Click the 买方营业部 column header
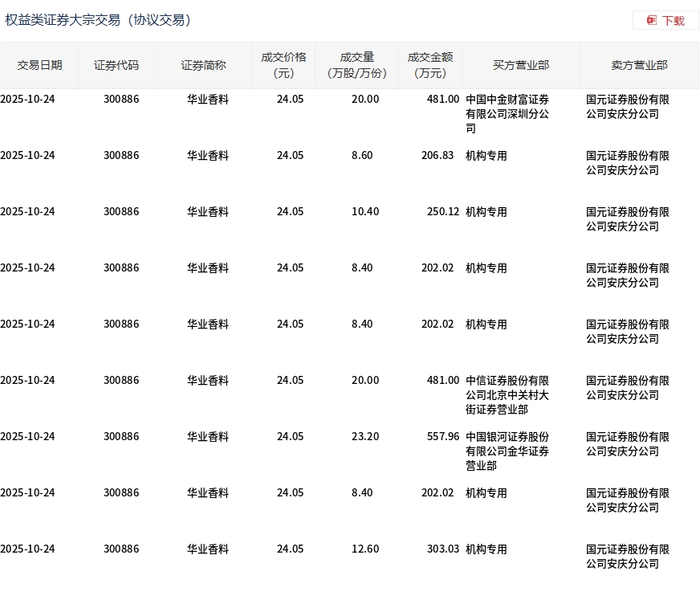700x596 pixels. (521, 65)
